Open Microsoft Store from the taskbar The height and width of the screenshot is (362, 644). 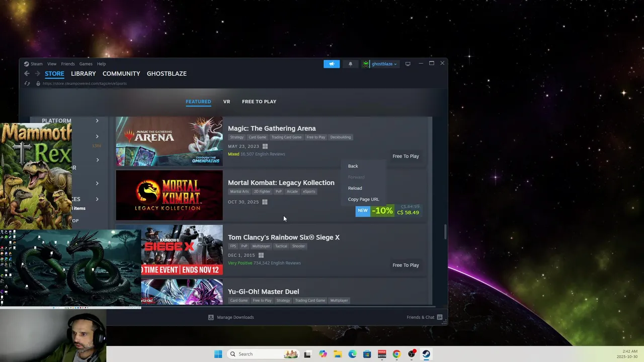(367, 354)
